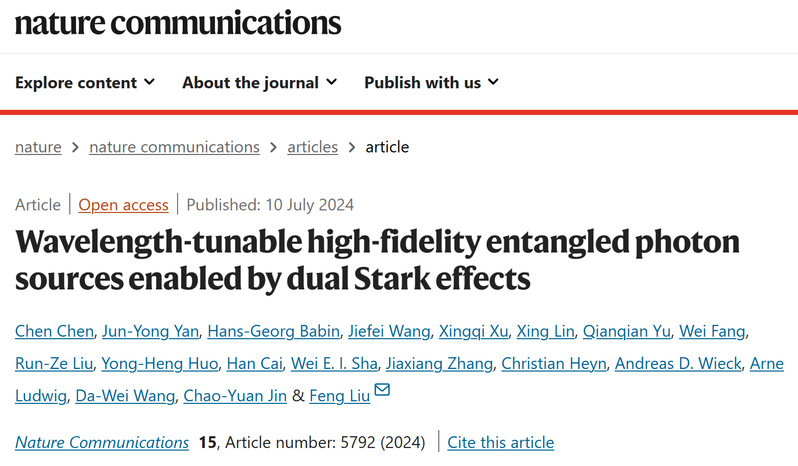Click author Hans-Georg Babin
This screenshot has width=798, height=466.
273,331
